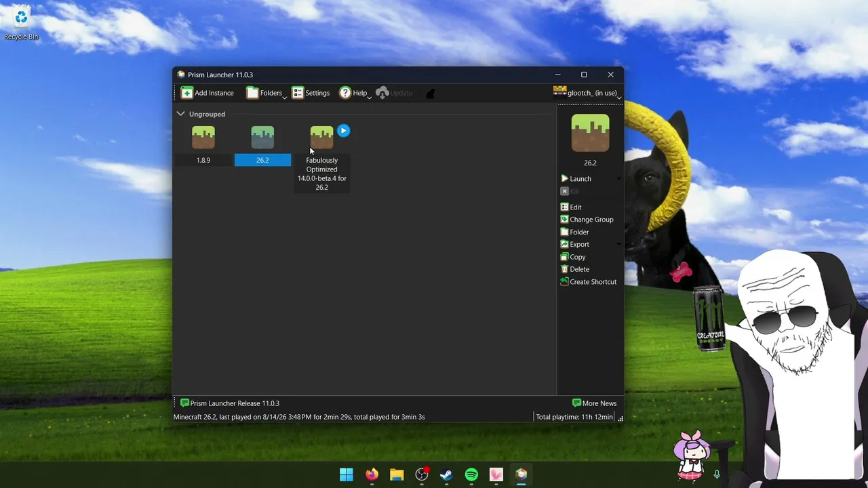The image size is (868, 488).
Task: Open File Explorer from the taskbar
Action: 397,474
